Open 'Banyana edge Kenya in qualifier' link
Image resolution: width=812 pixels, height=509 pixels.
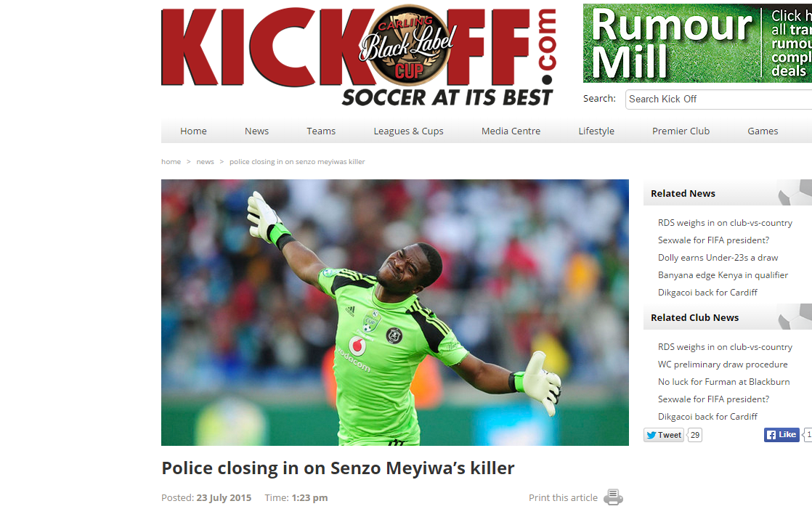[723, 275]
